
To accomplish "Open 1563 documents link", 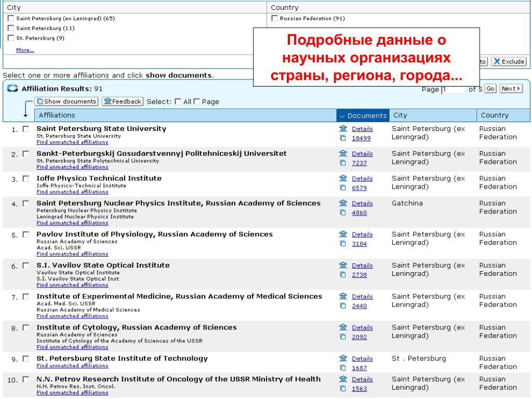I will pyautogui.click(x=359, y=389).
